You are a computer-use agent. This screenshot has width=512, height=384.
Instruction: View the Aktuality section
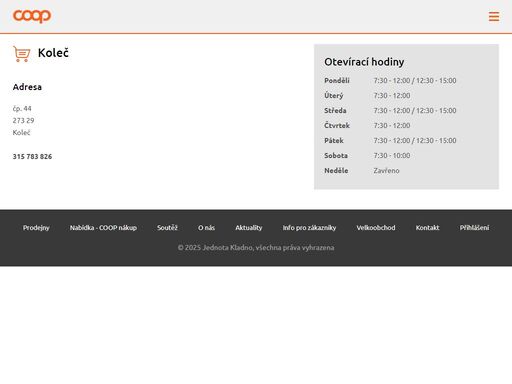tap(249, 228)
